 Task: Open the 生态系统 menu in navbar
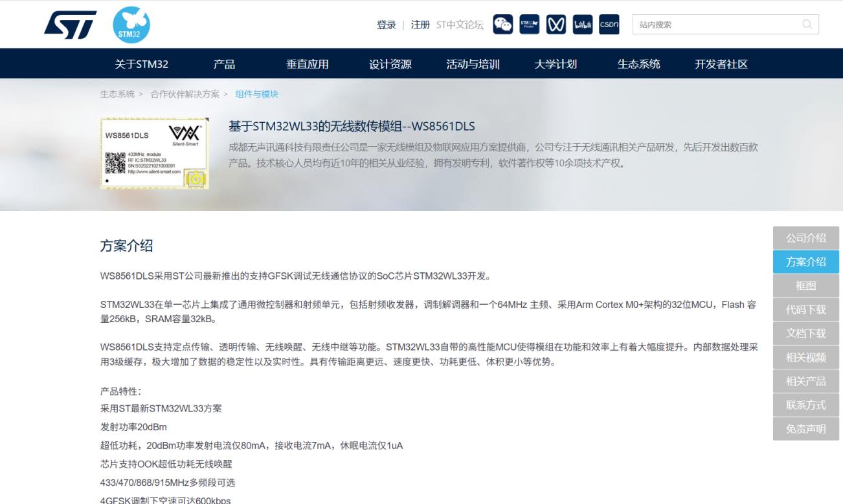639,63
